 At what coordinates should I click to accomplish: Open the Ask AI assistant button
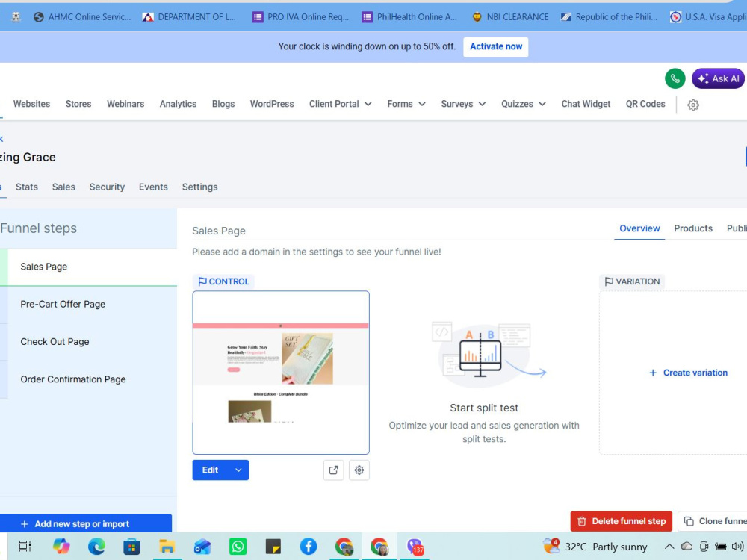point(719,78)
